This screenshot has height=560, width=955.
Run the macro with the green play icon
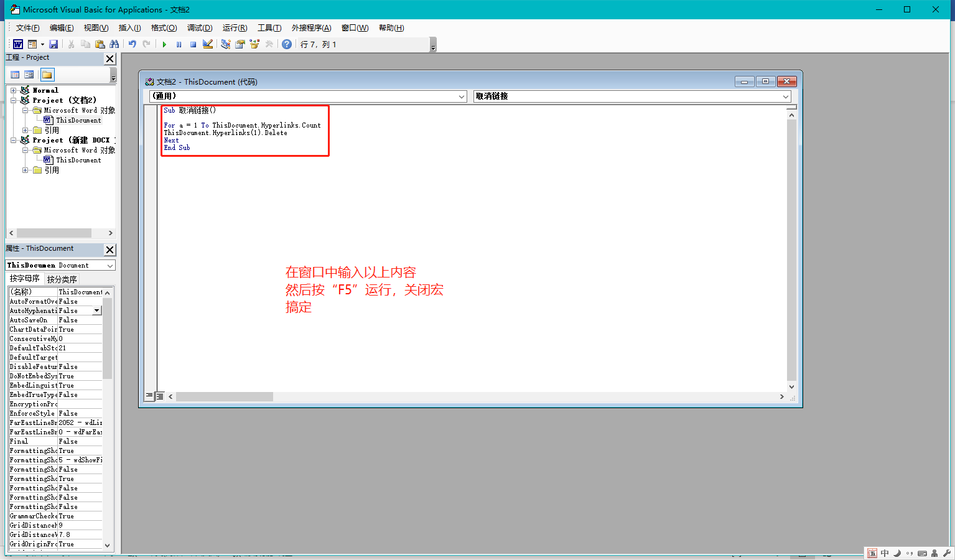tap(164, 44)
